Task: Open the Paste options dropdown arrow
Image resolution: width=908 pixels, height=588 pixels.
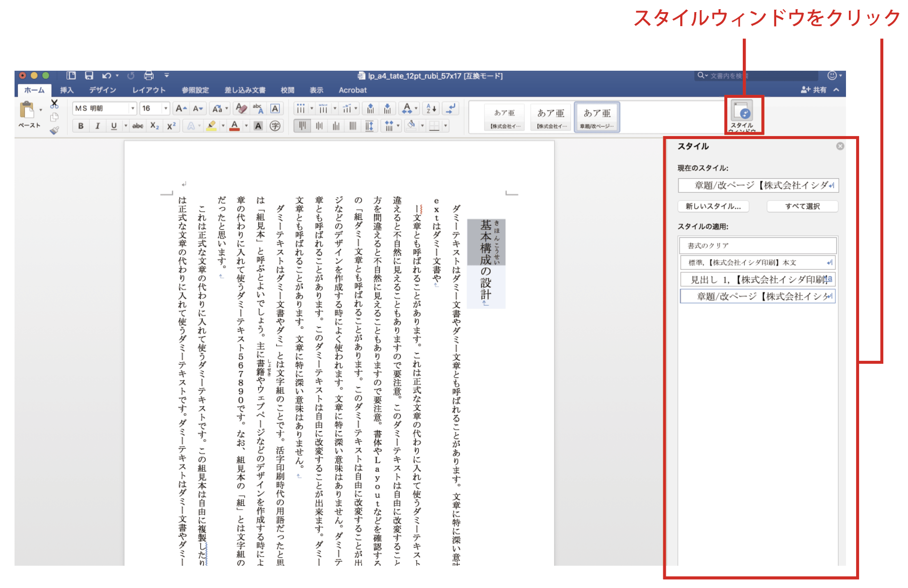Action: pyautogui.click(x=40, y=110)
